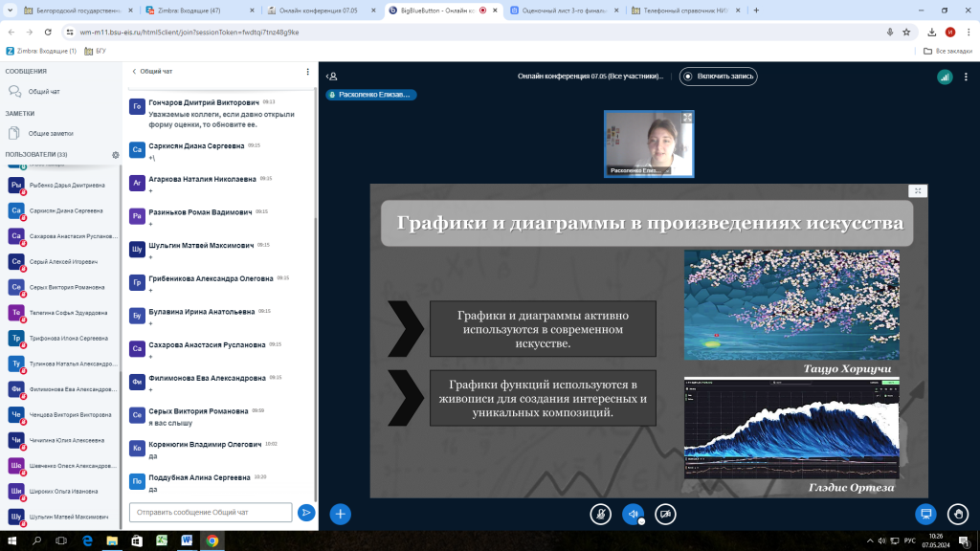Toggle the user list panel icon
Image resolution: width=980 pixels, height=551 pixels.
point(332,77)
